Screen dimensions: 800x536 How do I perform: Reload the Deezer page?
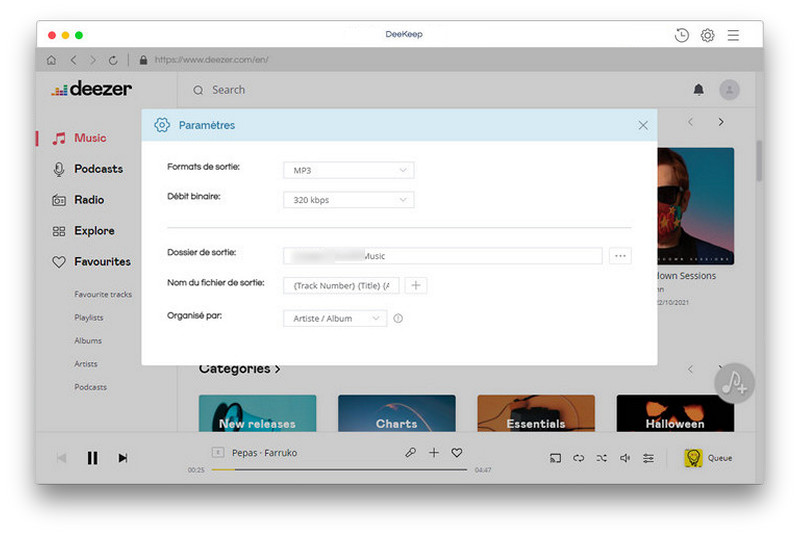coord(113,60)
